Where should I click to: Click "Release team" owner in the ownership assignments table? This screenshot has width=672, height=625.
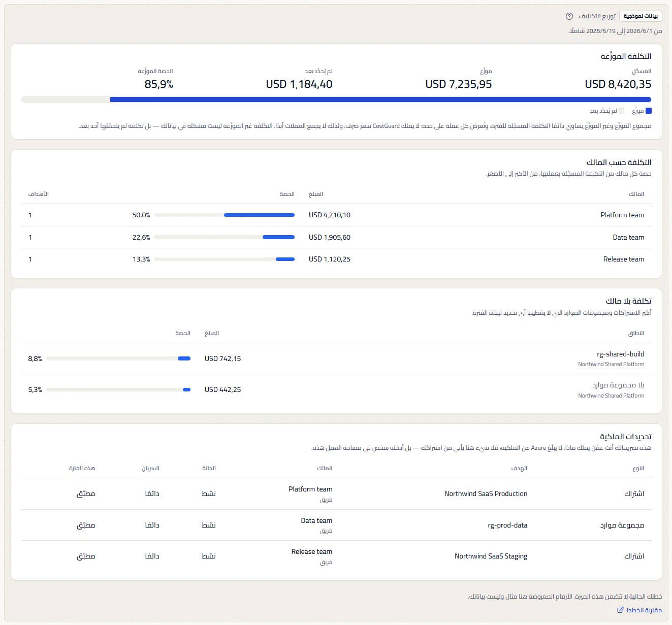tap(312, 551)
